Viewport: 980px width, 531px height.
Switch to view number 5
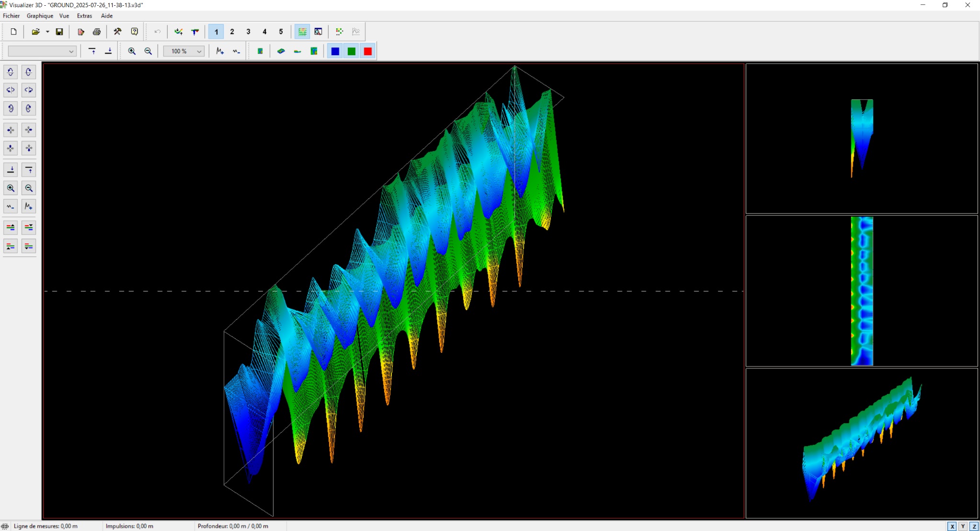(x=281, y=32)
